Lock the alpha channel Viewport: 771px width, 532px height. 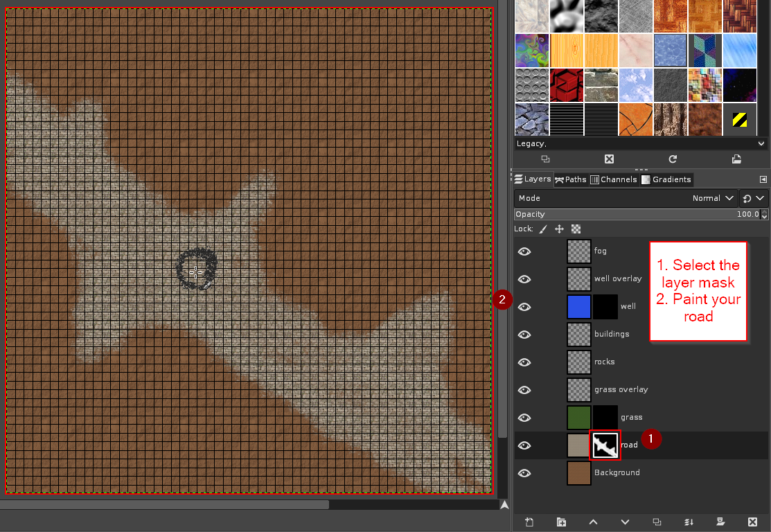click(575, 229)
